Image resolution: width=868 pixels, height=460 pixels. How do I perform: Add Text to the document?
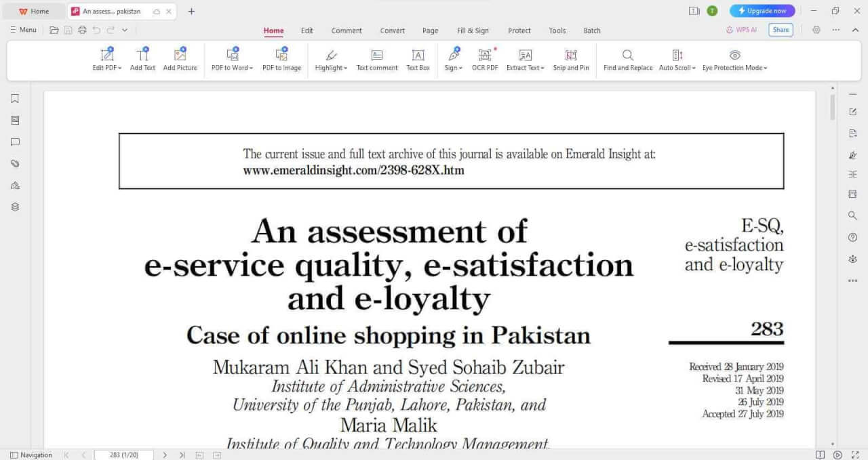click(142, 60)
